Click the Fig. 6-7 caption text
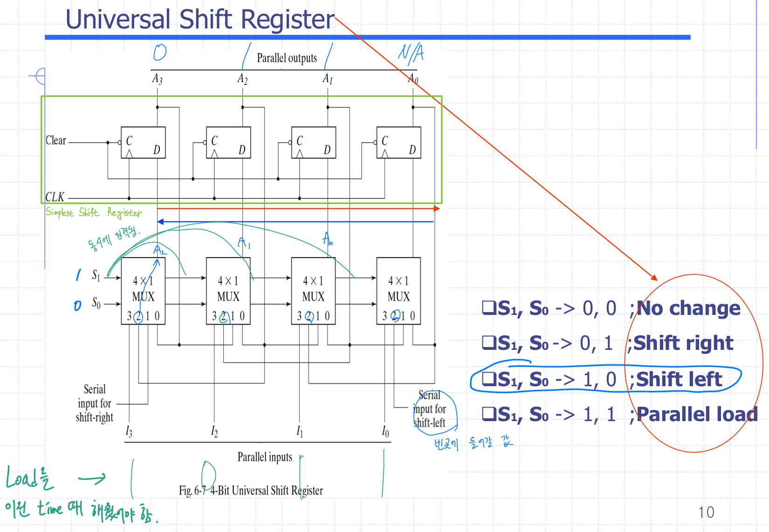 pos(251,491)
